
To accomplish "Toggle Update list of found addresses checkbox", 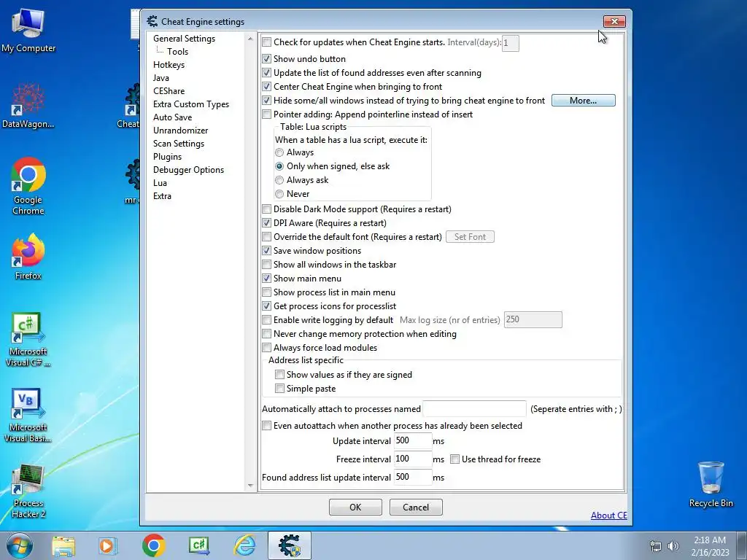I will (267, 73).
